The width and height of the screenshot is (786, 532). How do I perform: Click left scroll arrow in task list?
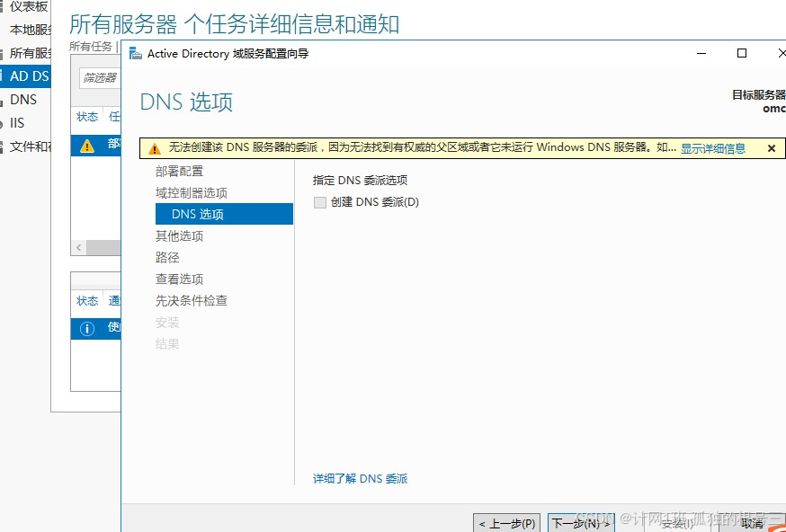coord(79,247)
